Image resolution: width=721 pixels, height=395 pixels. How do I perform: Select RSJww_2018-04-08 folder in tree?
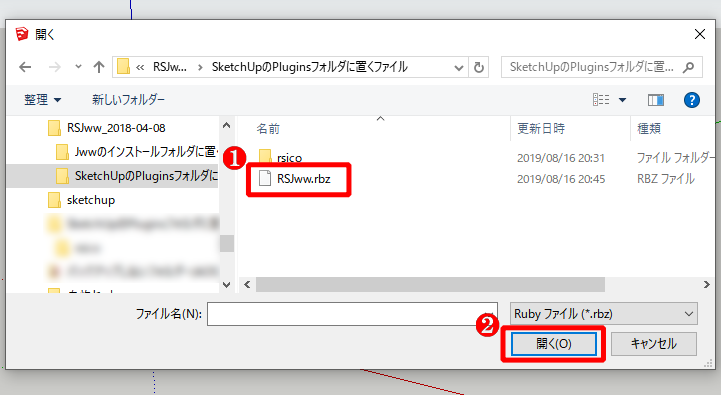click(116, 128)
